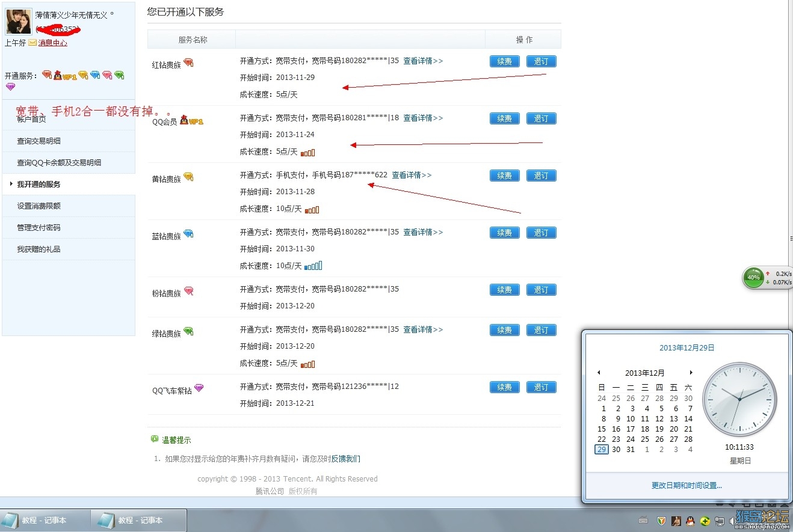Click the green diamond icon next to 绿钻贵族
Image resolution: width=793 pixels, height=532 pixels.
pyautogui.click(x=188, y=331)
